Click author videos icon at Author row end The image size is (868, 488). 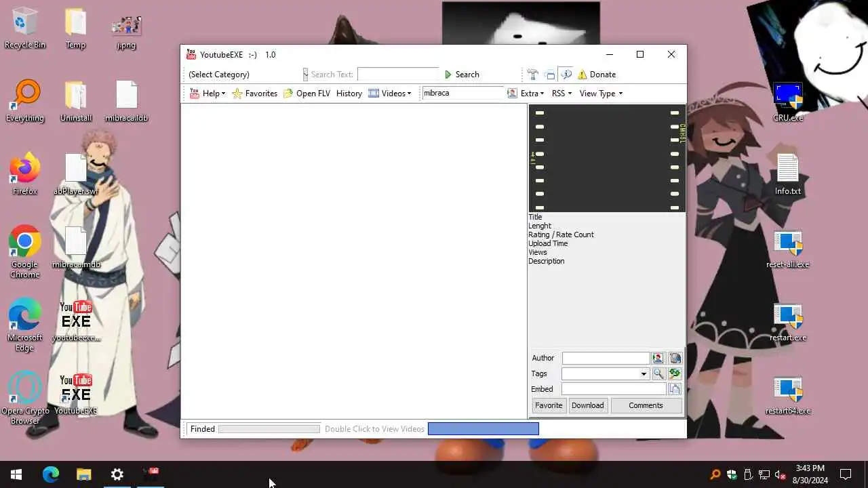pyautogui.click(x=675, y=358)
